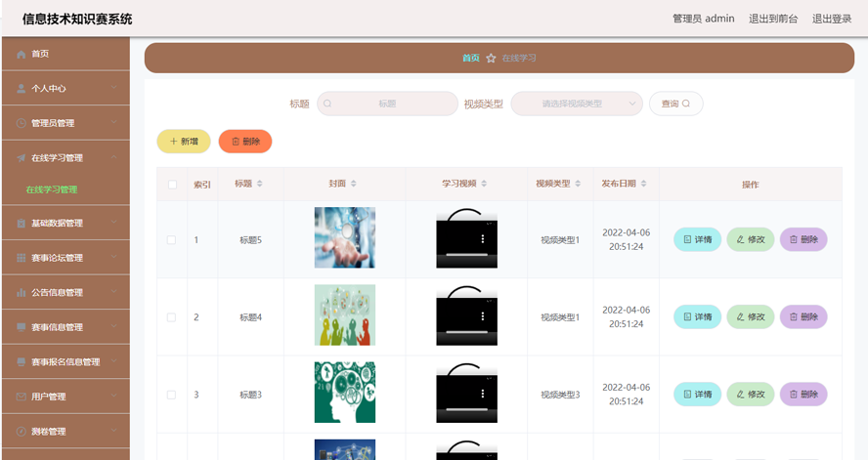This screenshot has height=460, width=868.
Task: Click purple 删除 for row 标题4
Action: coord(803,316)
